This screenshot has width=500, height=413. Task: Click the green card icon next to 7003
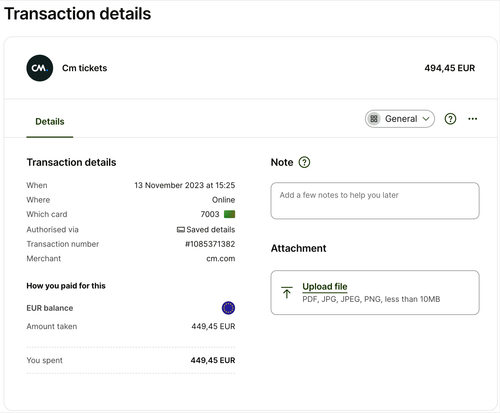coord(229,214)
